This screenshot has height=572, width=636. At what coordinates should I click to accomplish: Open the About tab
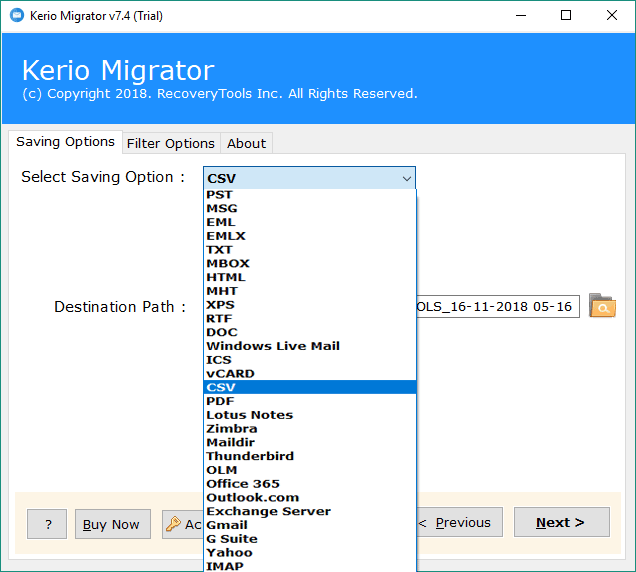tap(247, 143)
